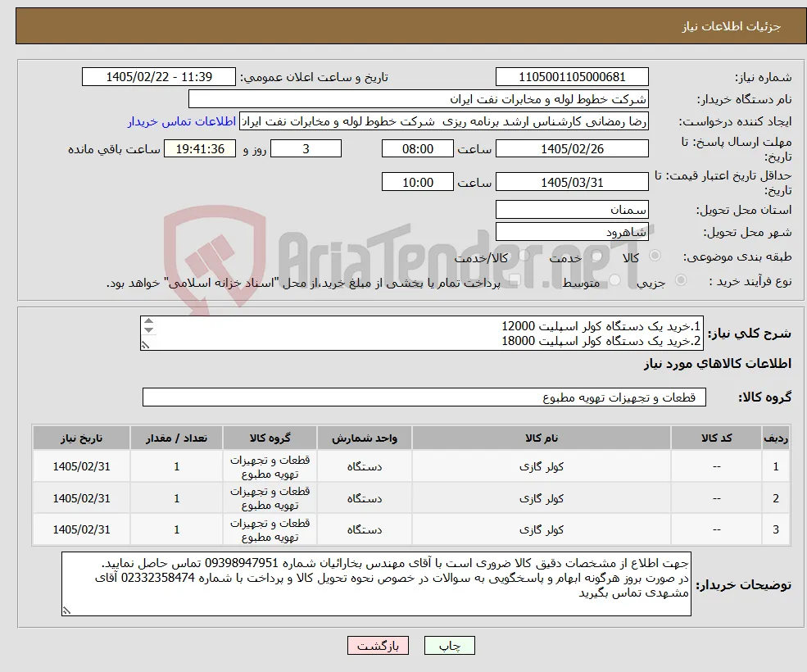The height and width of the screenshot is (672, 807).
Task: Click quantity 1 in row 2
Action: pos(176,498)
